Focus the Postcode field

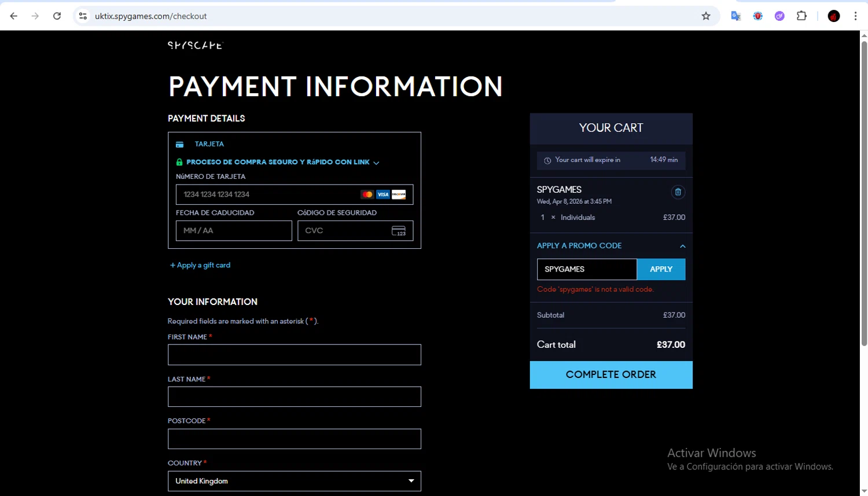(295, 439)
